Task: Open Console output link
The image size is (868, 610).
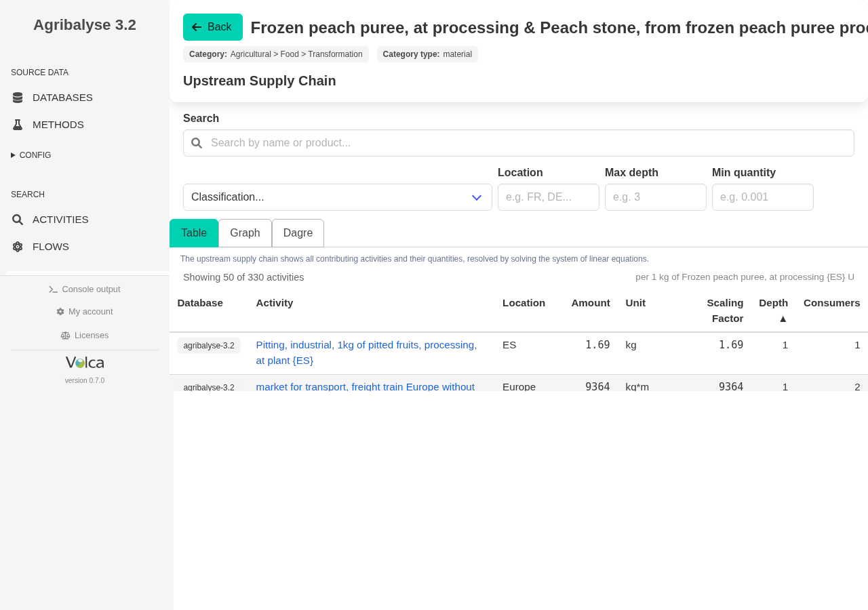Action: [x=85, y=289]
